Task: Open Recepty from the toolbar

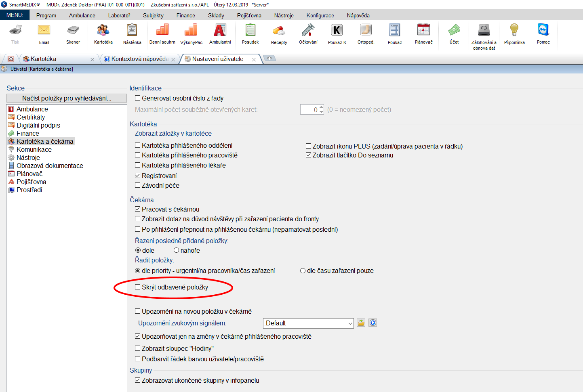Action: (279, 34)
